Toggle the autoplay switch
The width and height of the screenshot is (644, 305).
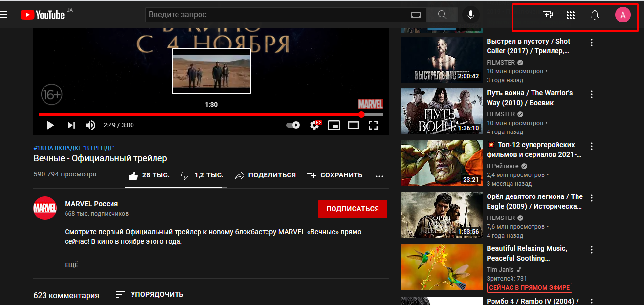tap(293, 125)
